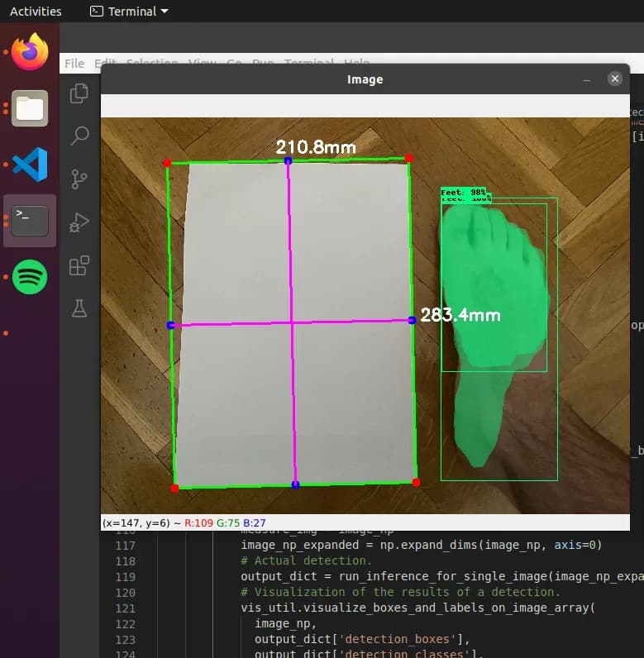Viewport: 644px width, 658px height.
Task: Click the pixel coordinates status bar text
Action: pos(184,523)
